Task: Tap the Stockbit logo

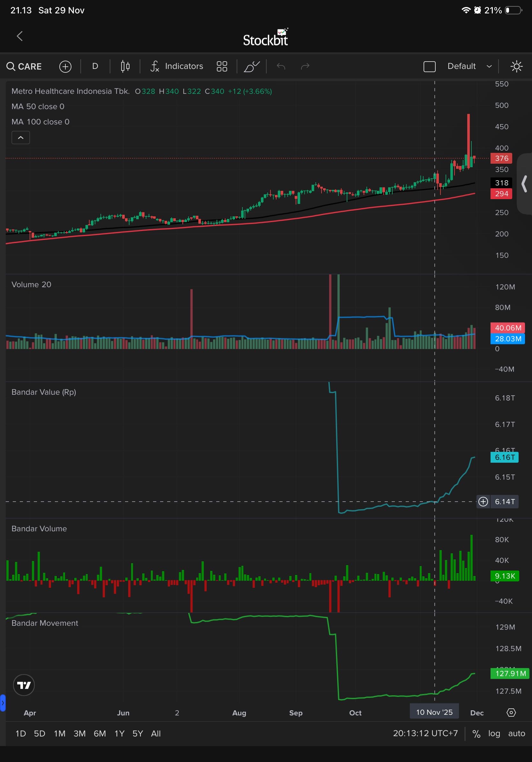Action: click(x=265, y=37)
